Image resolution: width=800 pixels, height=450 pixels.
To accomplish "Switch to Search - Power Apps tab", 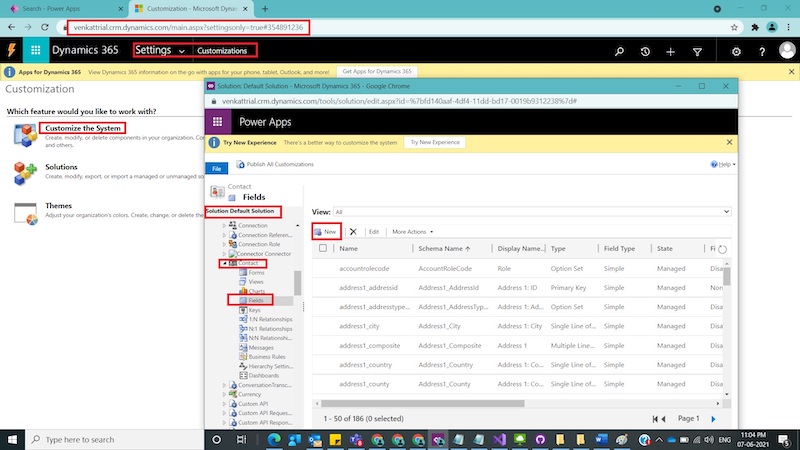I will [64, 9].
